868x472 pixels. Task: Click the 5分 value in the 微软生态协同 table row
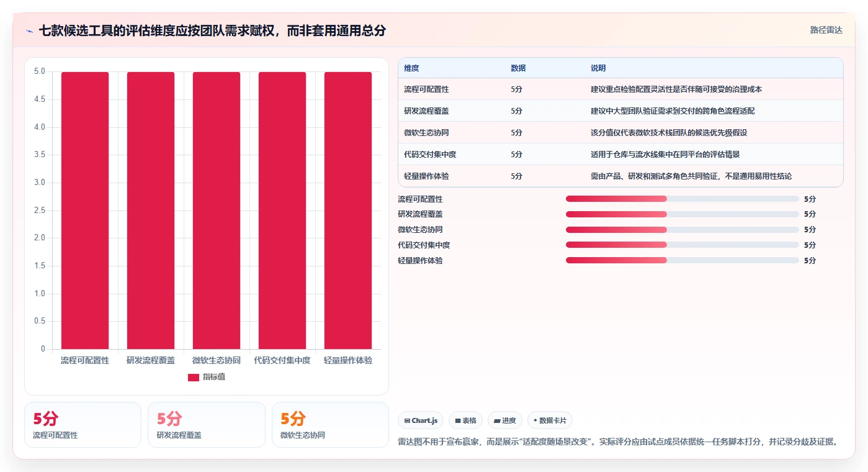[516, 133]
